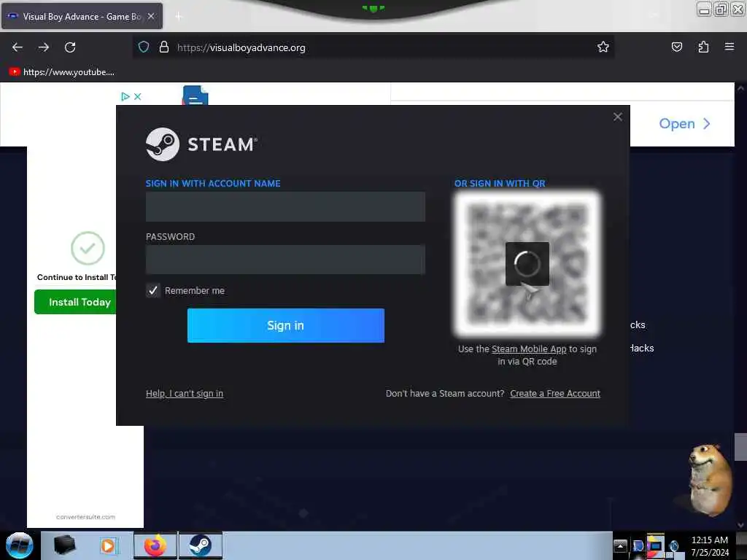
Task: Click the green checkmark circle in the ad
Action: (x=88, y=248)
